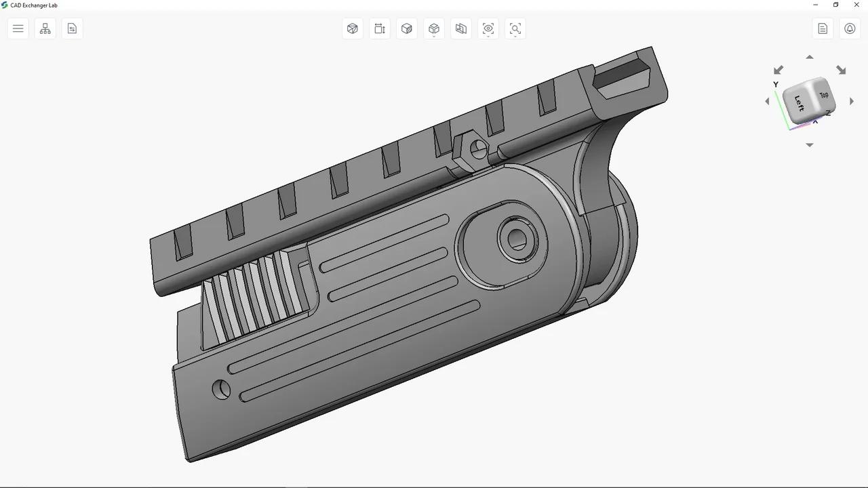Enable the clipping plane tool
Screen dimensions: 868x488
pyautogui.click(x=461, y=28)
